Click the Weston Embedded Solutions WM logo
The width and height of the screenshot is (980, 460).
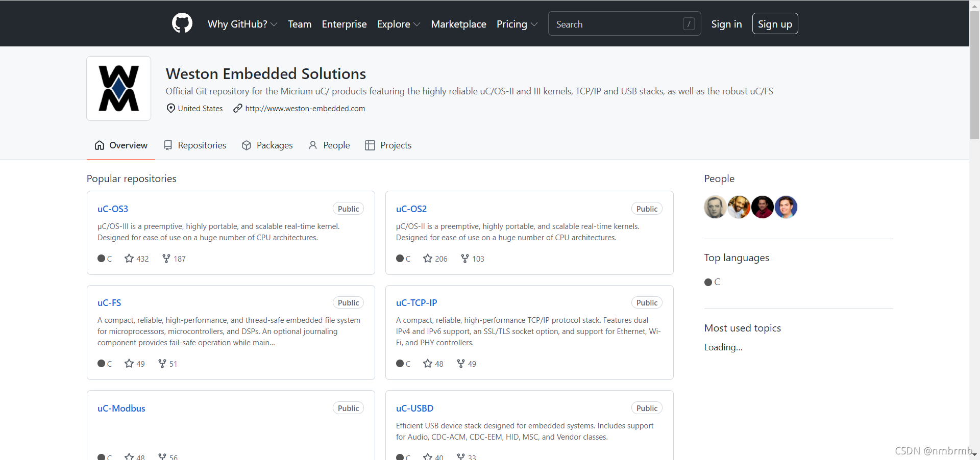[x=119, y=88]
